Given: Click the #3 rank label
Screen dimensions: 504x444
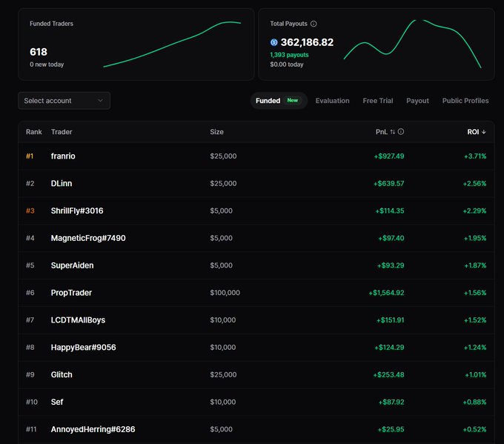Looking at the screenshot, I should tap(30, 211).
